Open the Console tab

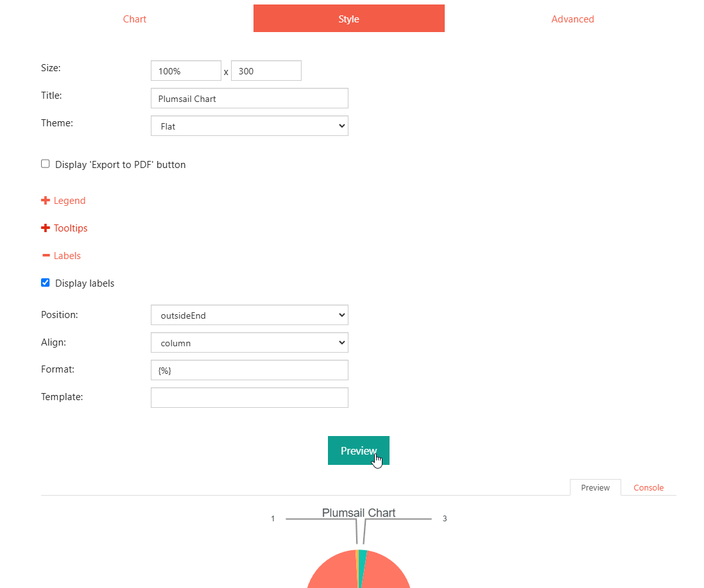648,488
